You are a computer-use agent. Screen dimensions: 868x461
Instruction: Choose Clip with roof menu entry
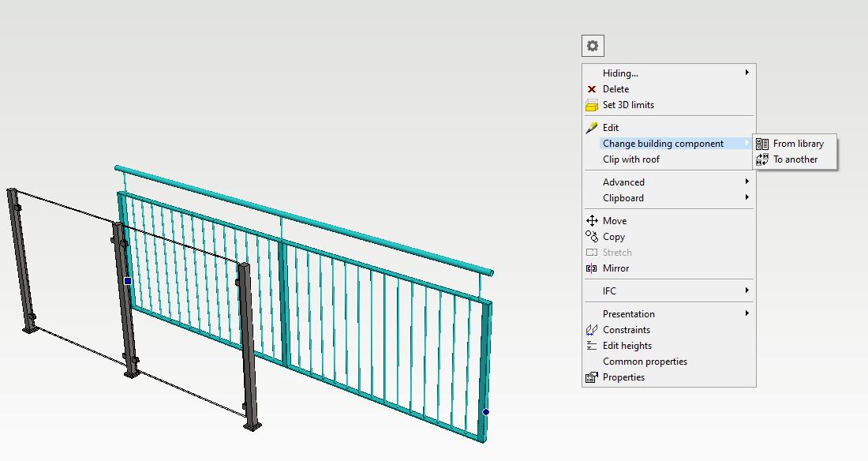click(x=630, y=159)
